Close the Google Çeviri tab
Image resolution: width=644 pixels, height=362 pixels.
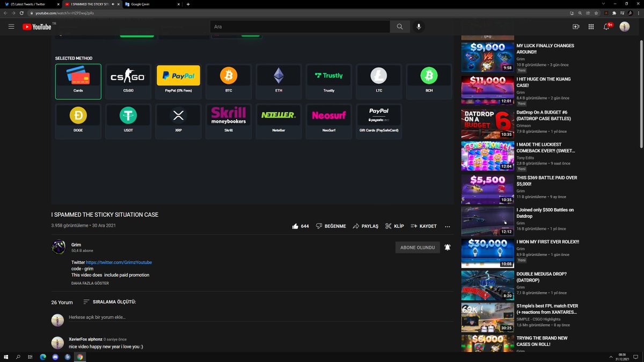tap(178, 4)
